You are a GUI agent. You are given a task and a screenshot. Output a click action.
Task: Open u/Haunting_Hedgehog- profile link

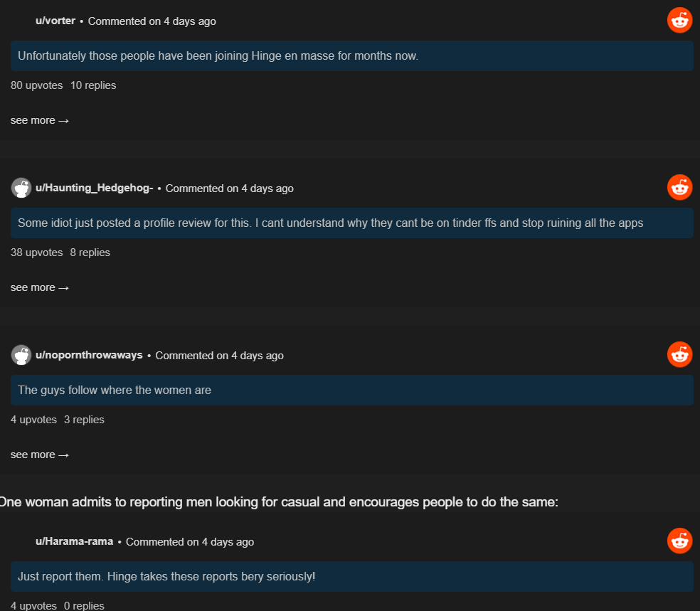pyautogui.click(x=94, y=188)
